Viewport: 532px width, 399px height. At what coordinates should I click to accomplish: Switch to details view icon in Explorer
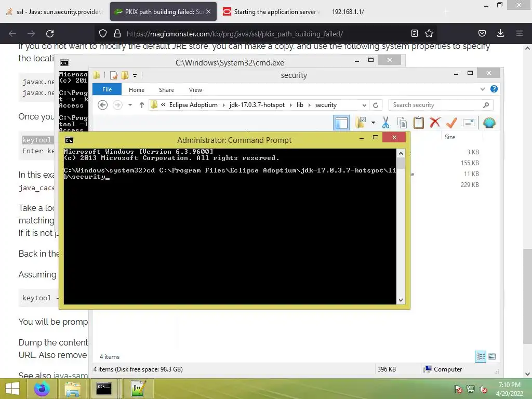point(481,356)
